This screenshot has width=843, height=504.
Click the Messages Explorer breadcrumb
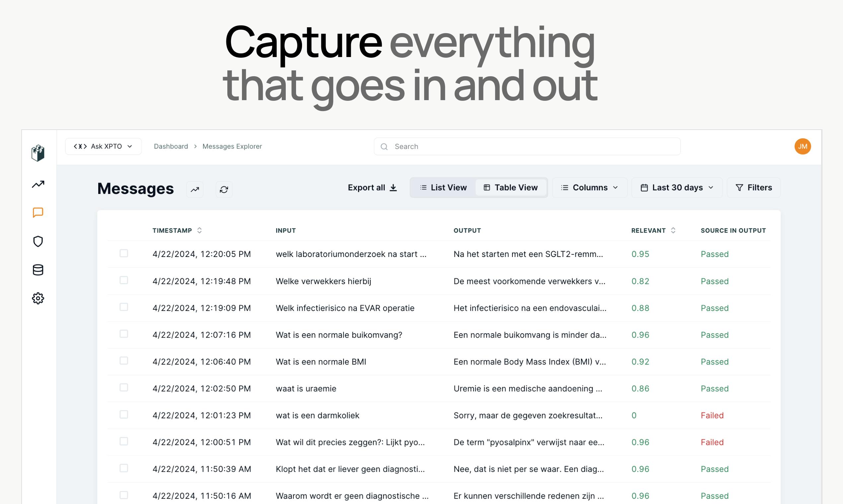[x=232, y=146]
